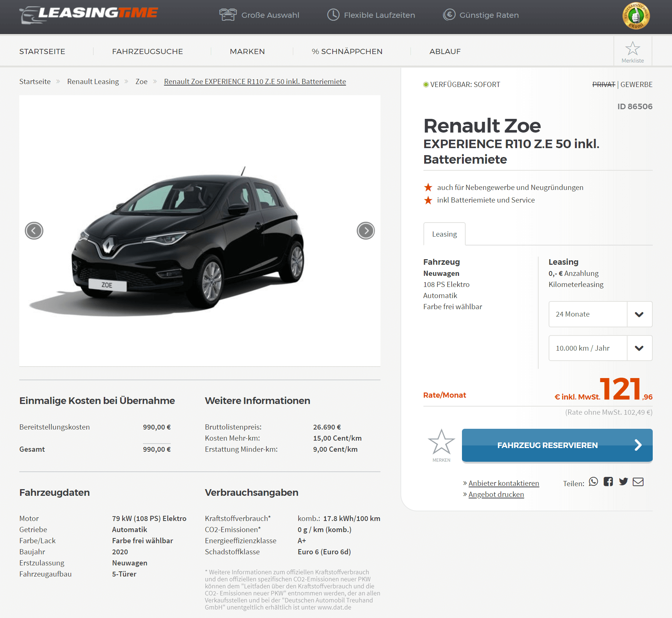The image size is (672, 618).
Task: Click Gesamt 990,00 € total
Action: tap(157, 449)
